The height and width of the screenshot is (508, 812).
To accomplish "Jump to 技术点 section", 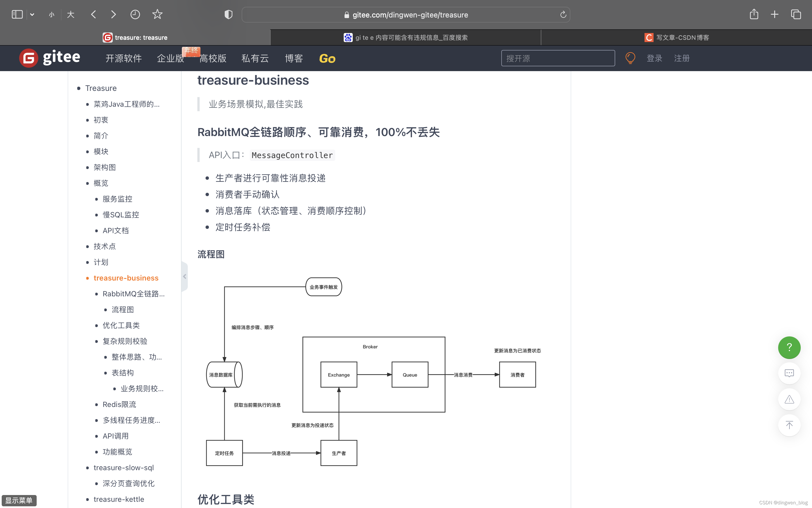I will tap(105, 246).
